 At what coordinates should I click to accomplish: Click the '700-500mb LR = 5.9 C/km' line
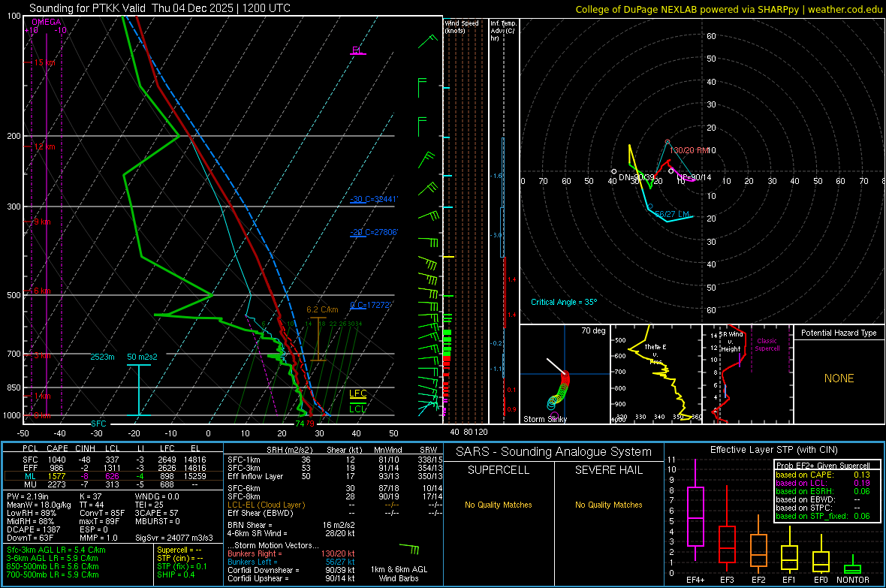[53, 574]
